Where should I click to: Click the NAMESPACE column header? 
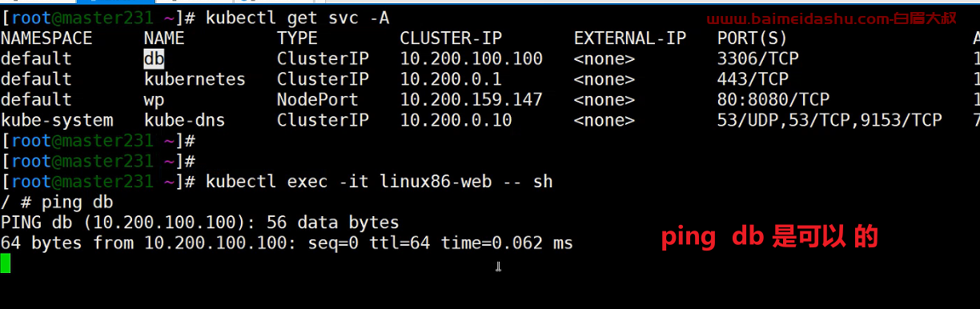coord(46,38)
